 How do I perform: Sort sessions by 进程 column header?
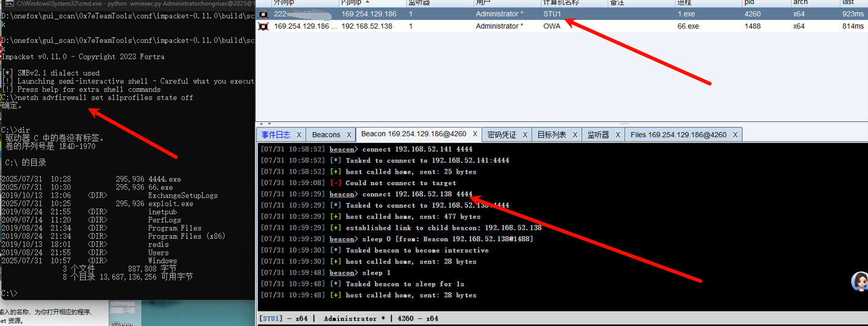707,3
